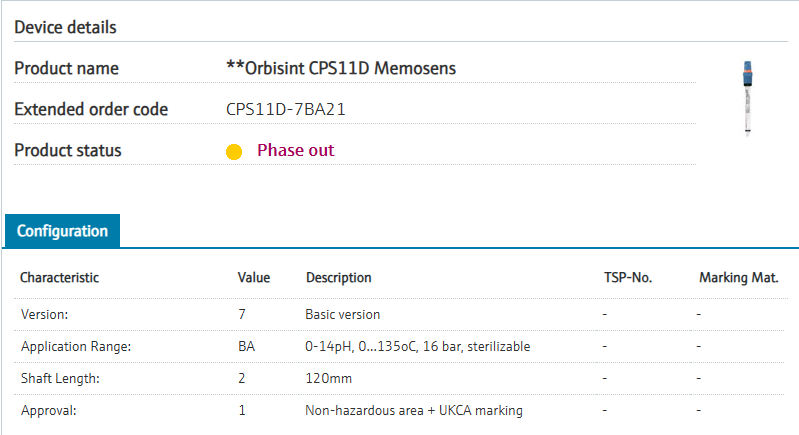Click the Marking Mat. column header
Image resolution: width=799 pixels, height=435 pixels.
[x=738, y=278]
